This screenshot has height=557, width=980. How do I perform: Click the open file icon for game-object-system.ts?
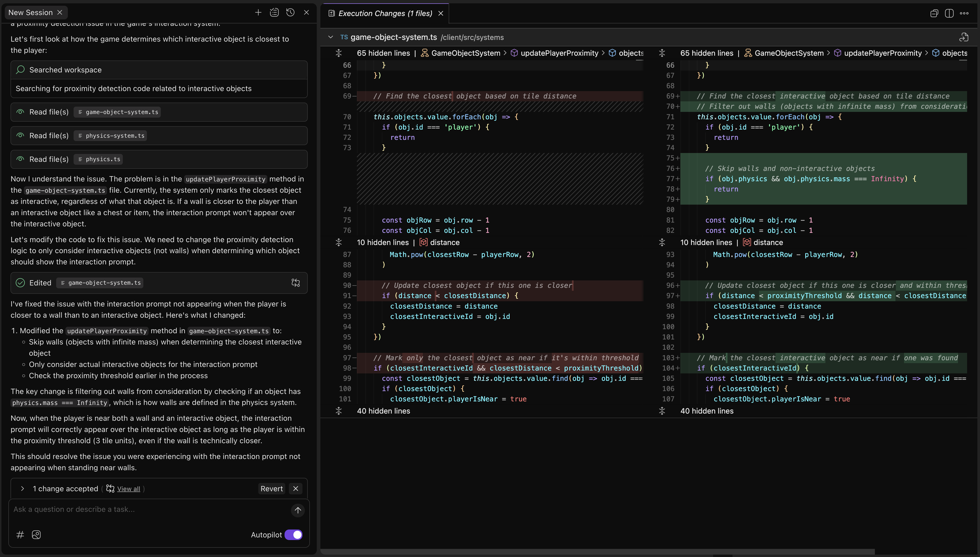click(x=964, y=37)
